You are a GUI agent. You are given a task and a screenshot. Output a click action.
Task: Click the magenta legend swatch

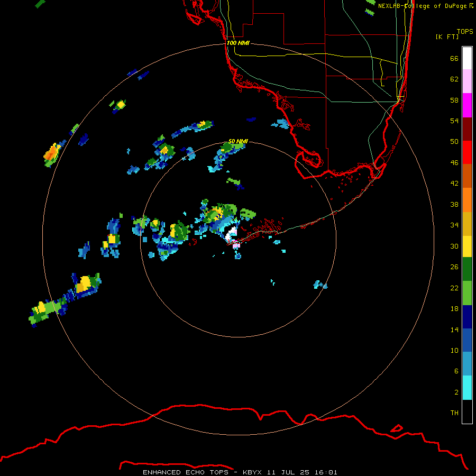tap(467, 105)
